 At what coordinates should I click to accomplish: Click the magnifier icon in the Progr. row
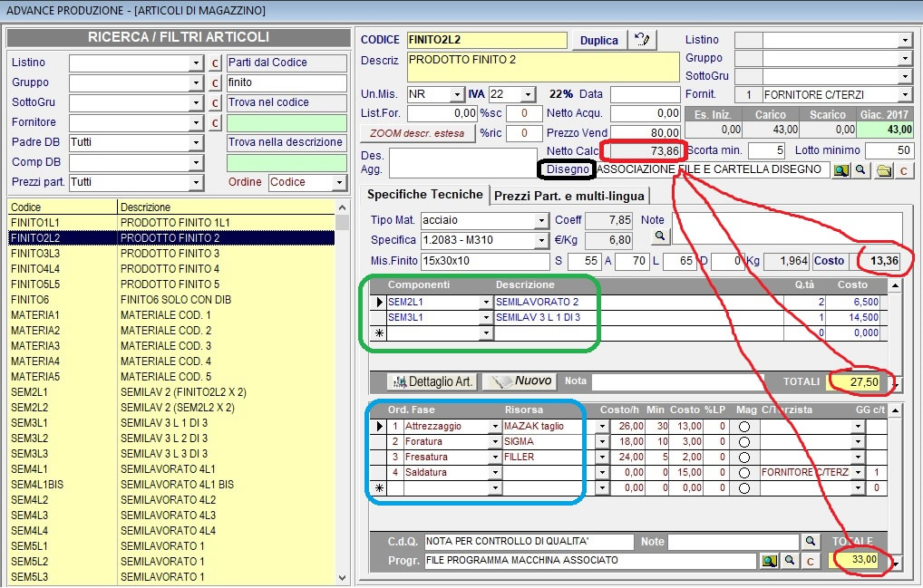(790, 561)
